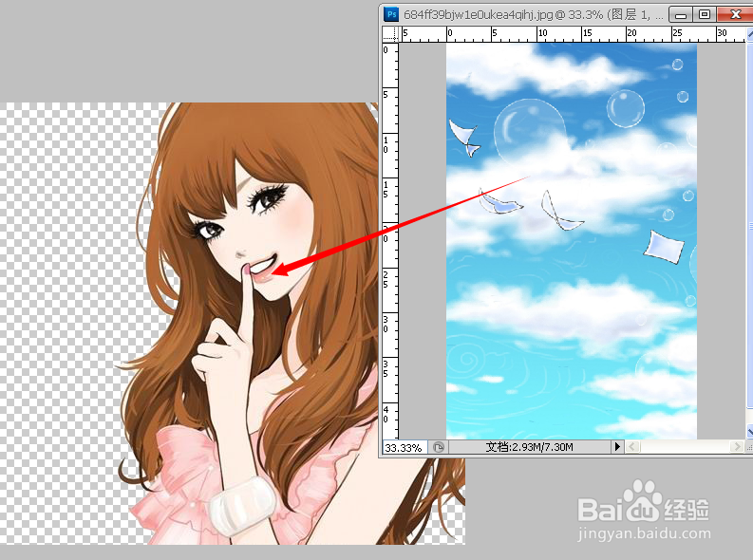Maximize the 684ff39bjw1e0ukea4qihj.jpg document window
Image resolution: width=753 pixels, height=560 pixels.
point(705,14)
